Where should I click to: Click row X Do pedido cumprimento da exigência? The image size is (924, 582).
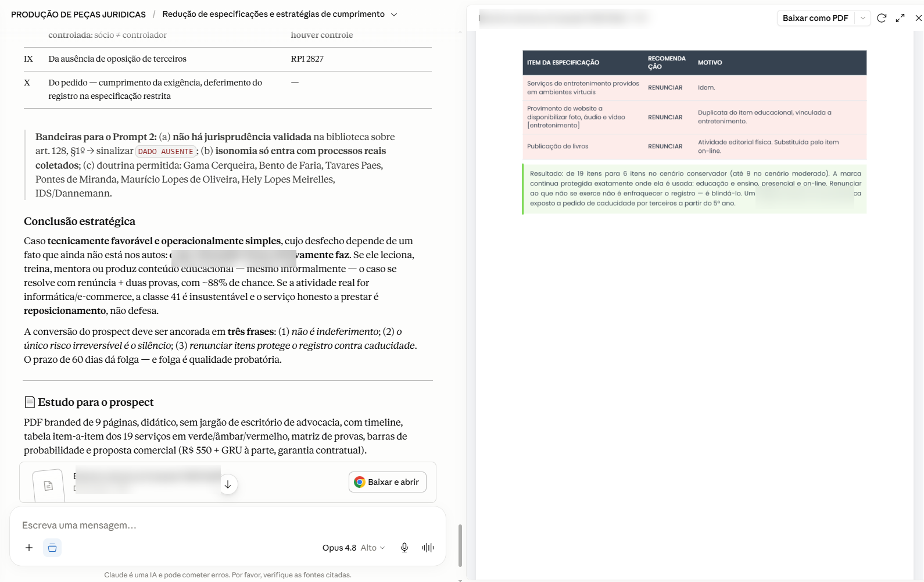pos(228,90)
